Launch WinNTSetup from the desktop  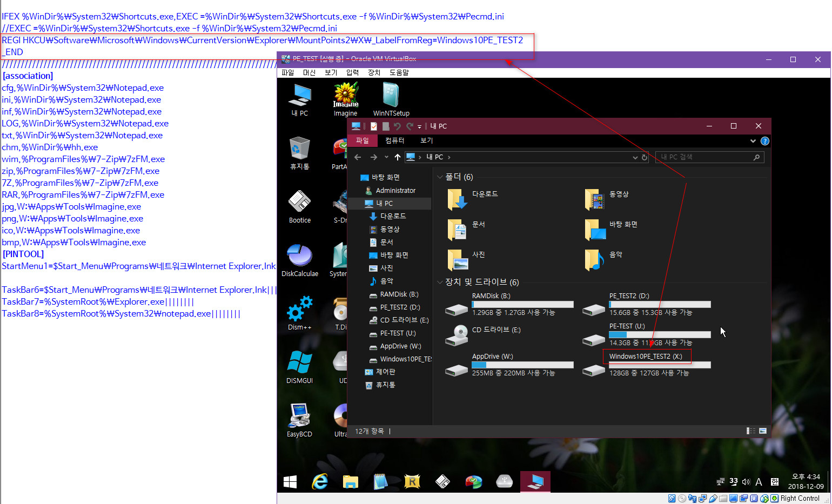(x=391, y=100)
